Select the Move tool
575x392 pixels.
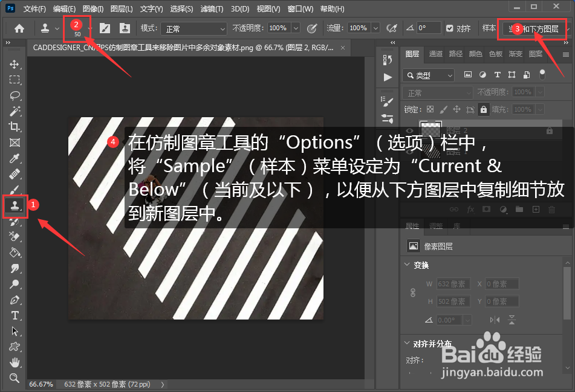tap(15, 64)
